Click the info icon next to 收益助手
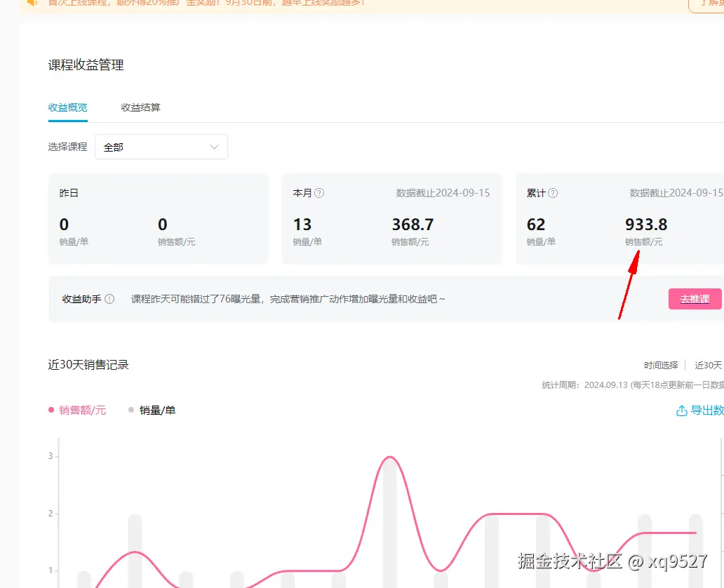724x588 pixels. pyautogui.click(x=109, y=299)
